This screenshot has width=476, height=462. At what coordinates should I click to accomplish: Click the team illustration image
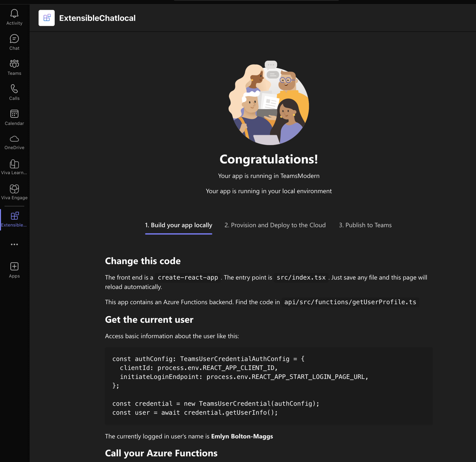[269, 103]
